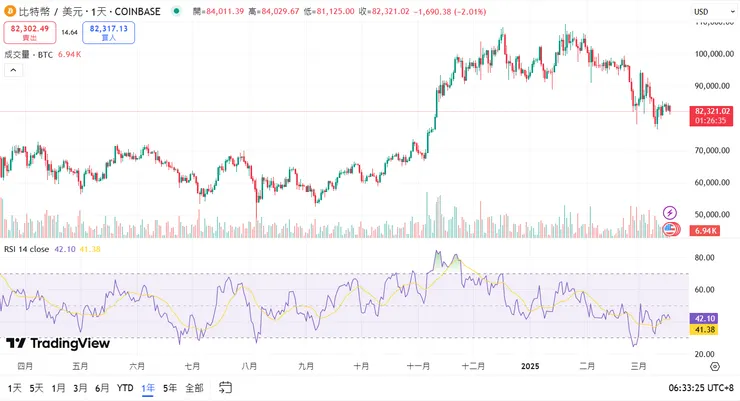Select the 1月 time range
Viewport: 740px width, 401px height.
[58, 388]
